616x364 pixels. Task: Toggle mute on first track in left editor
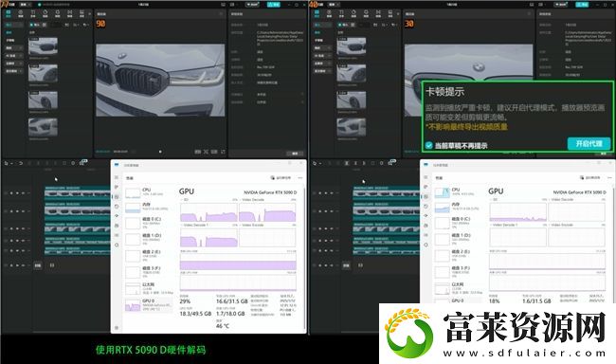(x=23, y=193)
